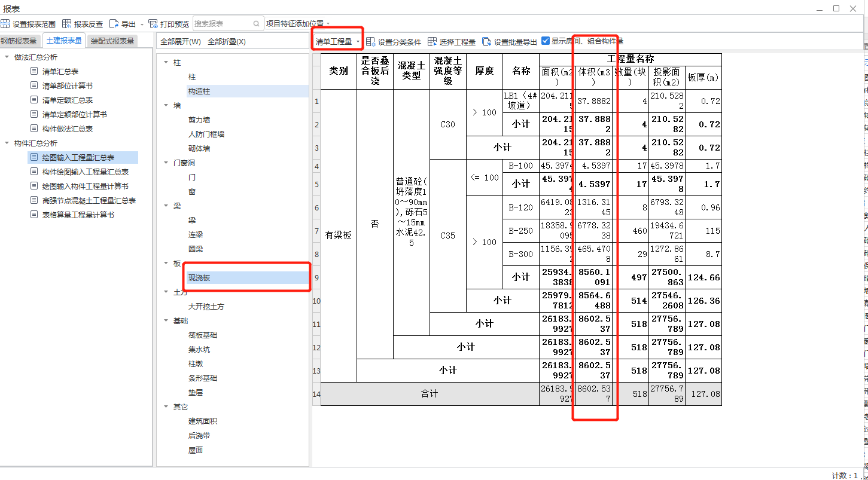Open 表格算量工程量计算书 report
The height and width of the screenshot is (480, 868).
[x=78, y=215]
